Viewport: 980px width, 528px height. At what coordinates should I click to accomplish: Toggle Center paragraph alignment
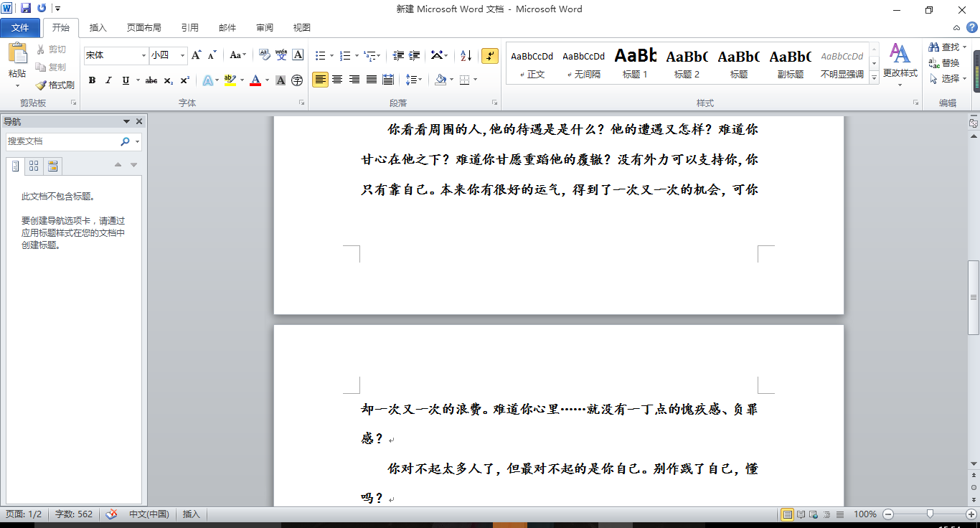[x=337, y=80]
